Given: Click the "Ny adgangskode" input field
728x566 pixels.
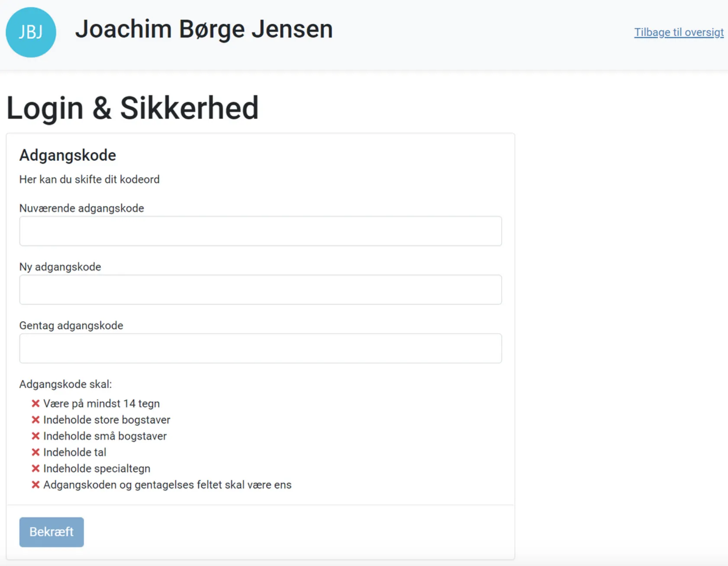Looking at the screenshot, I should pos(260,289).
